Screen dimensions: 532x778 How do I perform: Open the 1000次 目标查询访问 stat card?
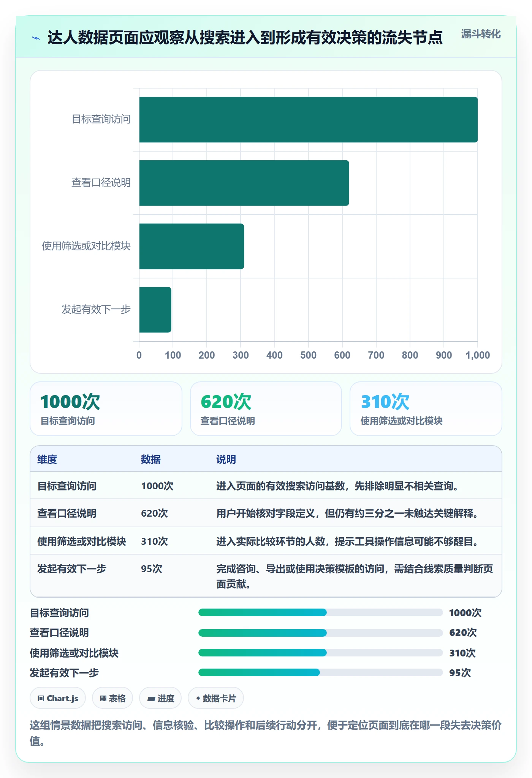[106, 409]
